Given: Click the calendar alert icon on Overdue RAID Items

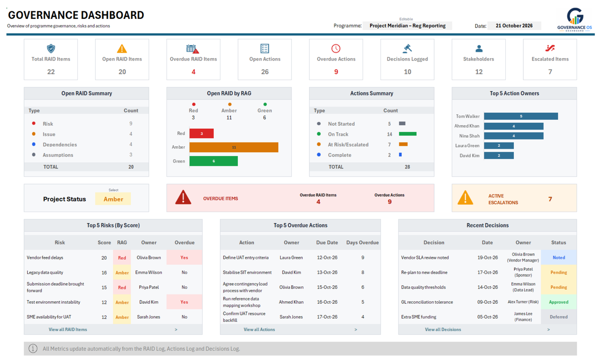Looking at the screenshot, I should [193, 48].
